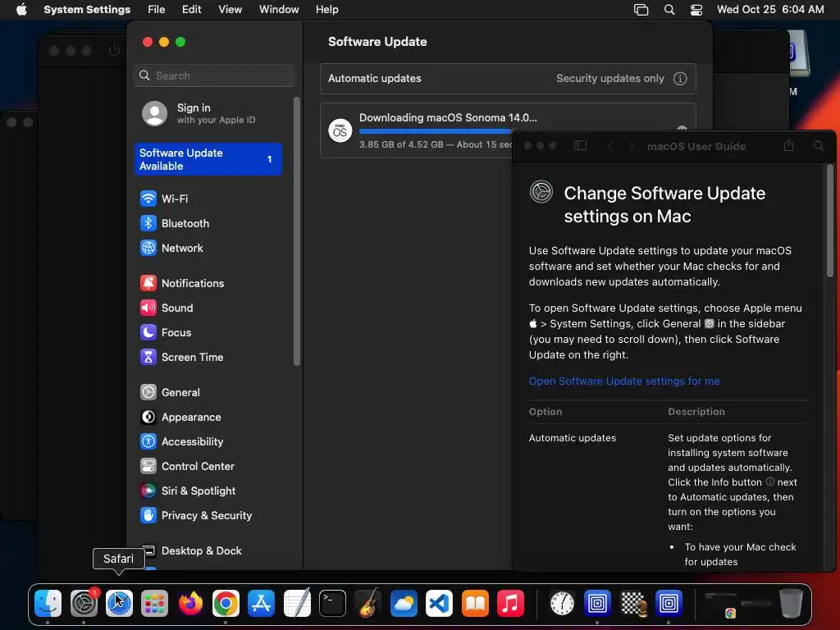
Task: Click 'Security updates only' text
Action: [609, 79]
